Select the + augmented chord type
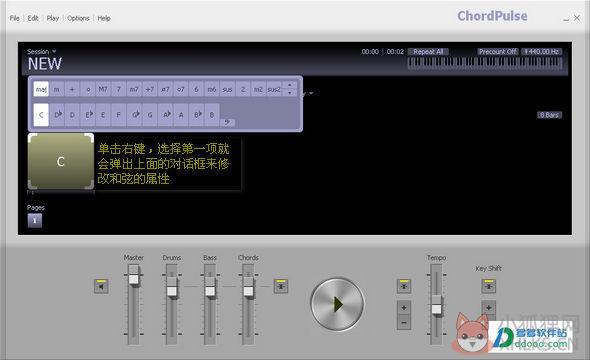 click(72, 89)
